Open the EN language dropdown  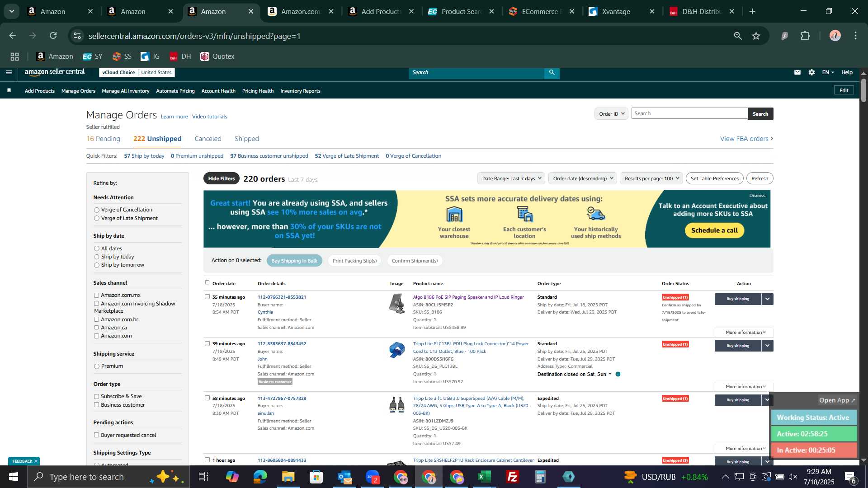pyautogui.click(x=828, y=72)
